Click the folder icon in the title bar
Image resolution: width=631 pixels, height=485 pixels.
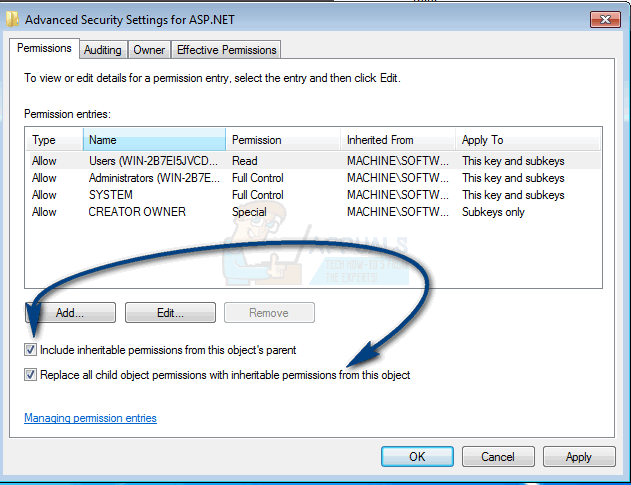pyautogui.click(x=13, y=18)
